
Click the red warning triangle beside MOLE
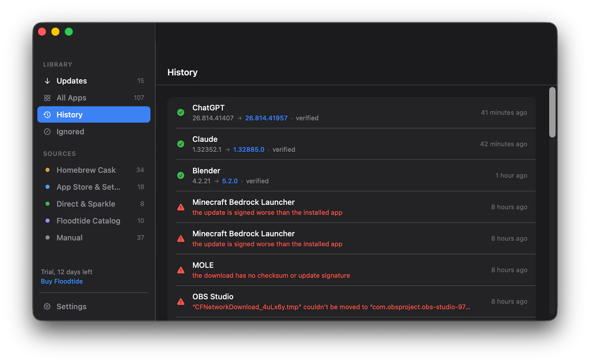pos(181,270)
